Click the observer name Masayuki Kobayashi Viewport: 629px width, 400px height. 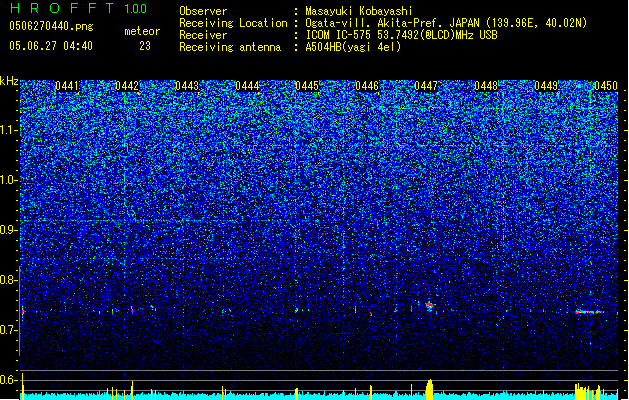pyautogui.click(x=359, y=11)
